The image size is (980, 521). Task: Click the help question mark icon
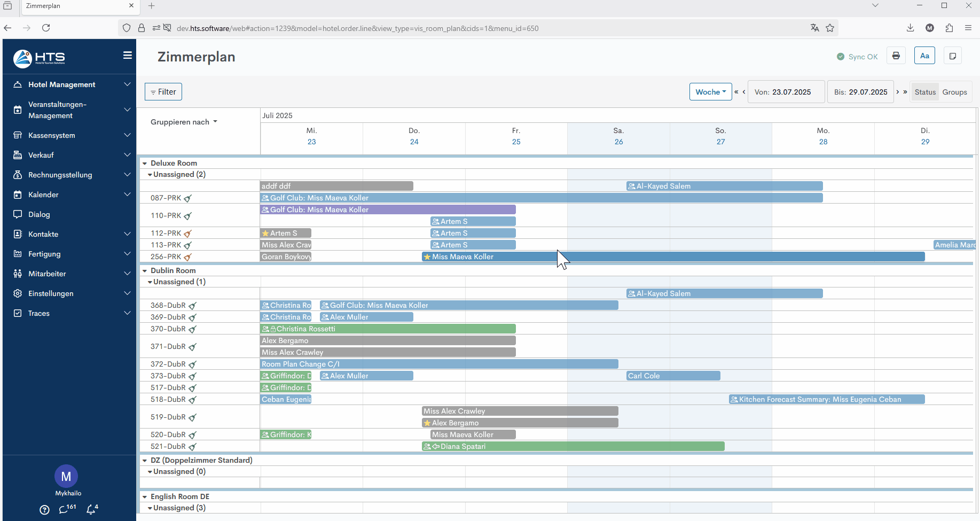coord(45,510)
